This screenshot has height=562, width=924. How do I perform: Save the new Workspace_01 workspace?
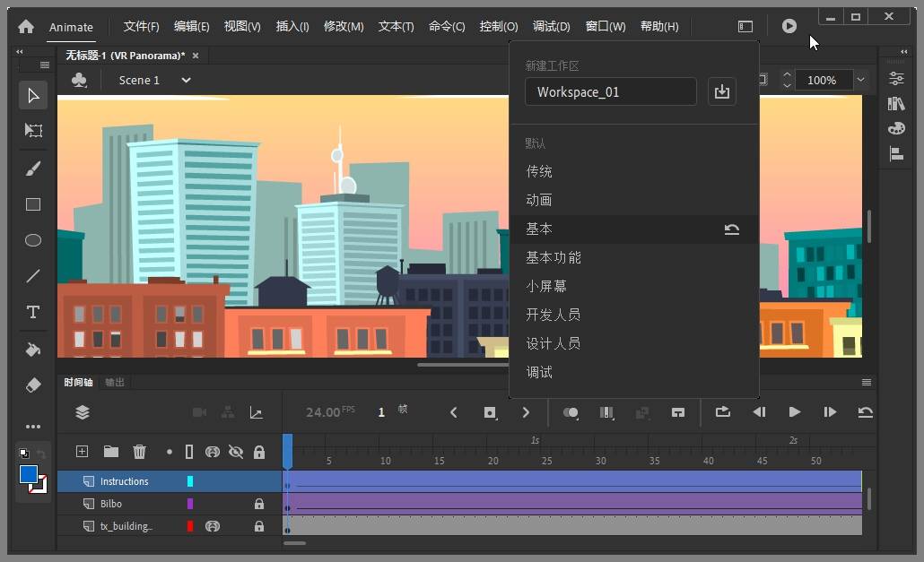click(722, 91)
